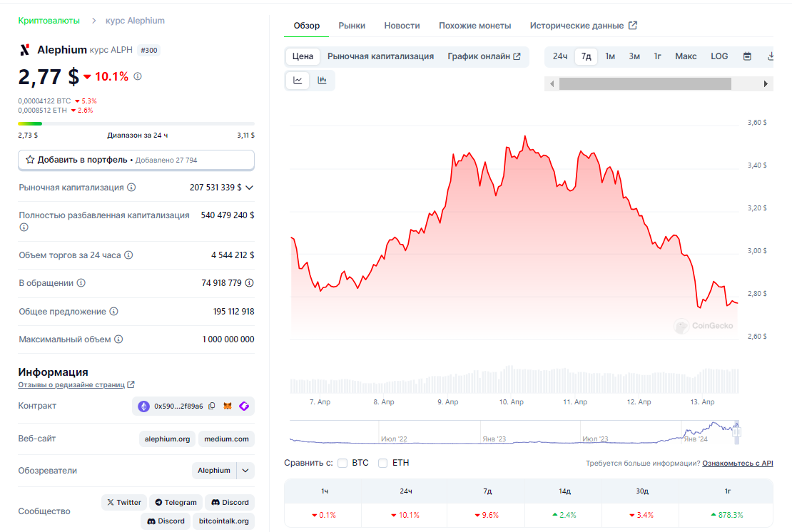Expand market cap details chevron
792x532 pixels.
click(249, 188)
